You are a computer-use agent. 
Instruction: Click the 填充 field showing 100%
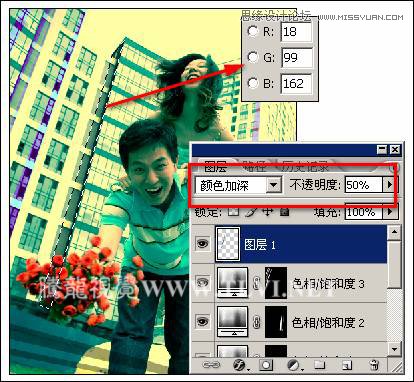pyautogui.click(x=363, y=212)
